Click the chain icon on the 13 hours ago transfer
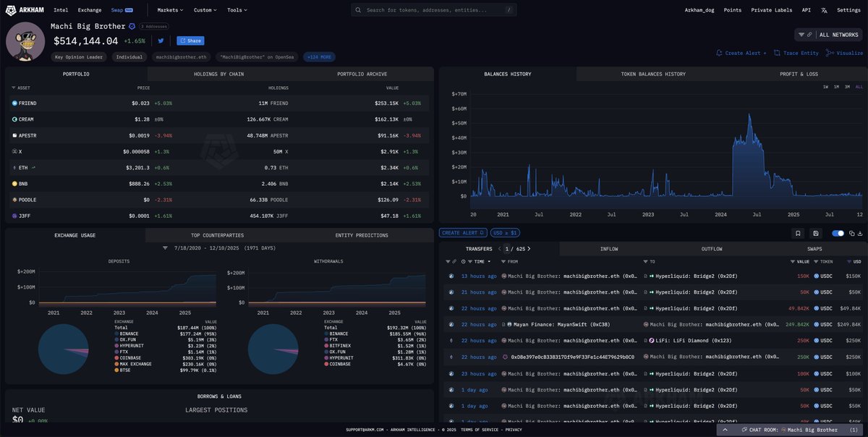868x437 pixels. click(x=452, y=276)
